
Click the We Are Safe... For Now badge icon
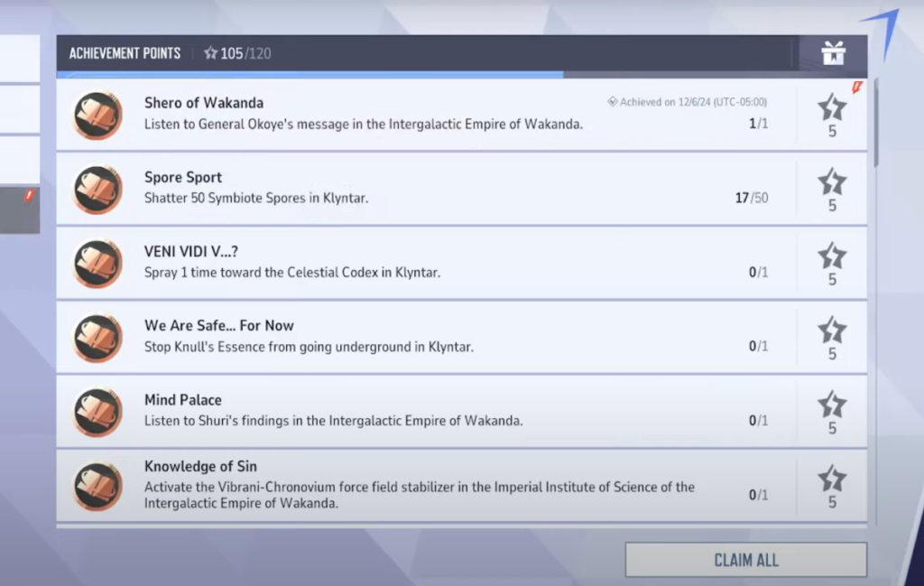97,338
